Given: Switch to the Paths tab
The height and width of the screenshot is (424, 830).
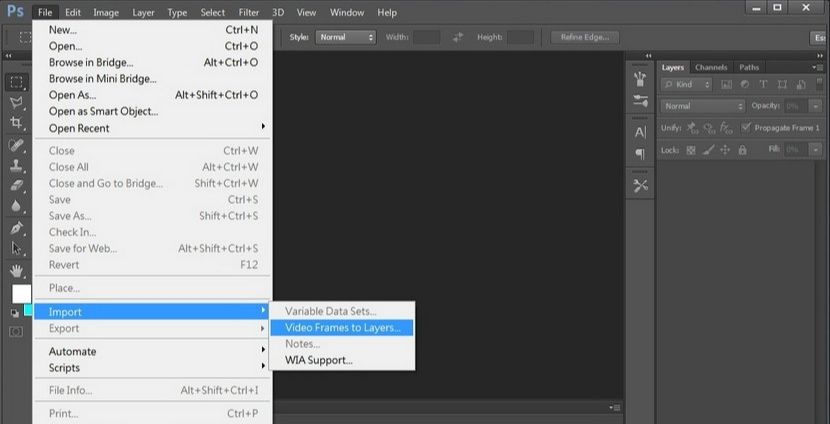Looking at the screenshot, I should click(x=749, y=67).
